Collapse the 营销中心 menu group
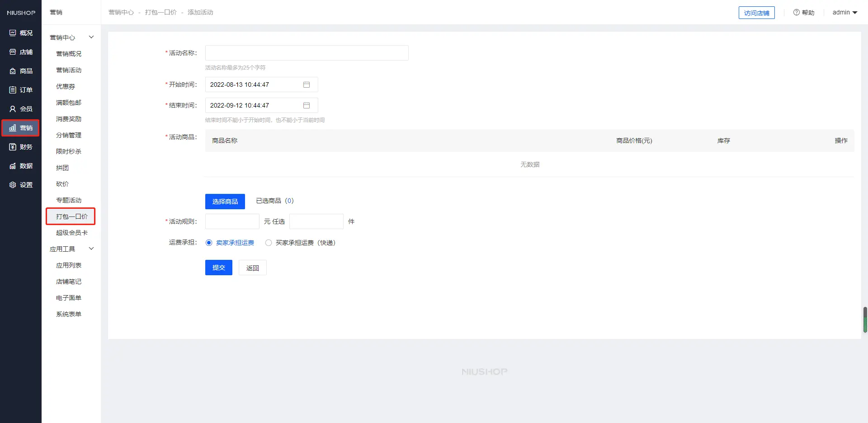The height and width of the screenshot is (423, 868). [x=91, y=37]
